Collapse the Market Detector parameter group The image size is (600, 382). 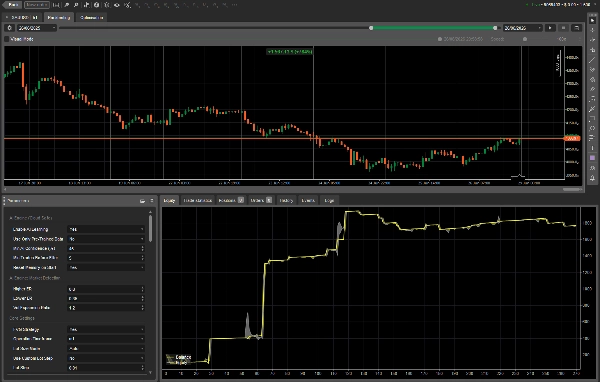(x=34, y=278)
